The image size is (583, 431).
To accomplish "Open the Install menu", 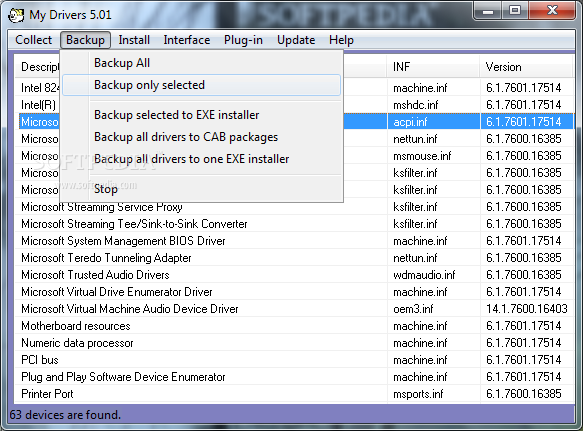I will click(134, 40).
